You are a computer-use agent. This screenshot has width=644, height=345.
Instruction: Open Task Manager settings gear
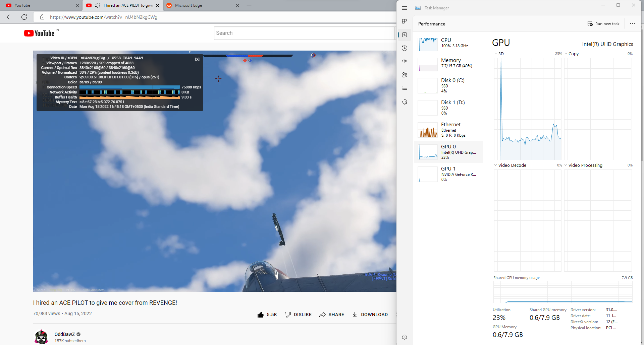pyautogui.click(x=405, y=337)
